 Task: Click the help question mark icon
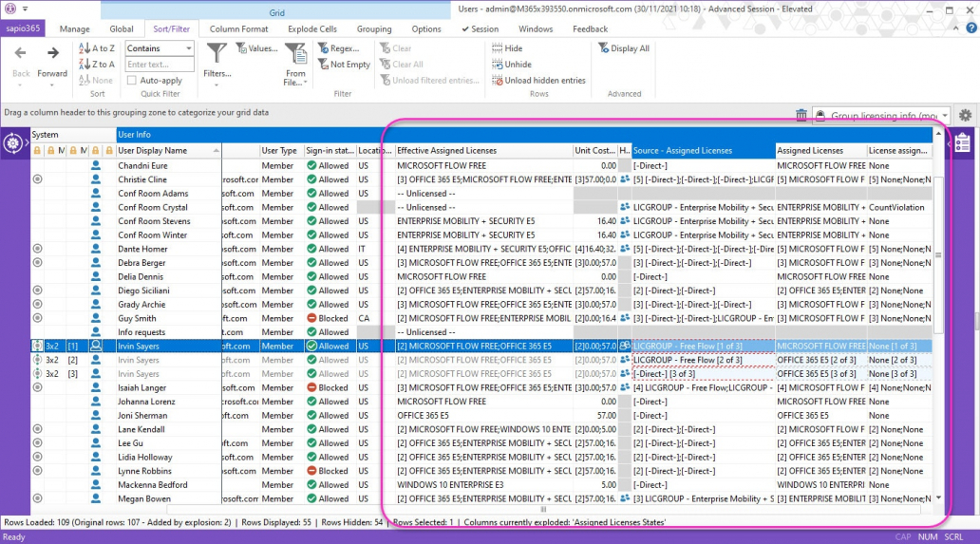click(971, 28)
